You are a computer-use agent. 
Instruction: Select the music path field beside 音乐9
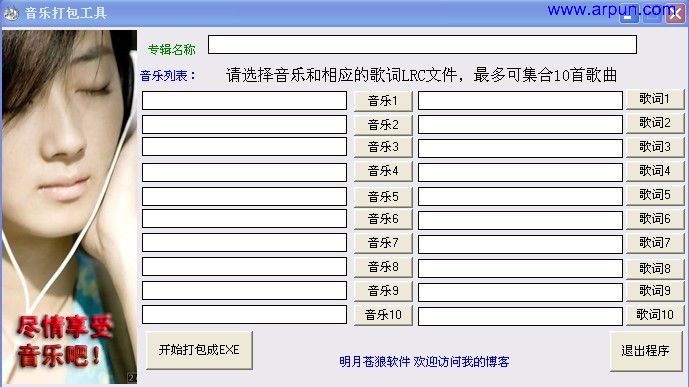click(x=244, y=291)
